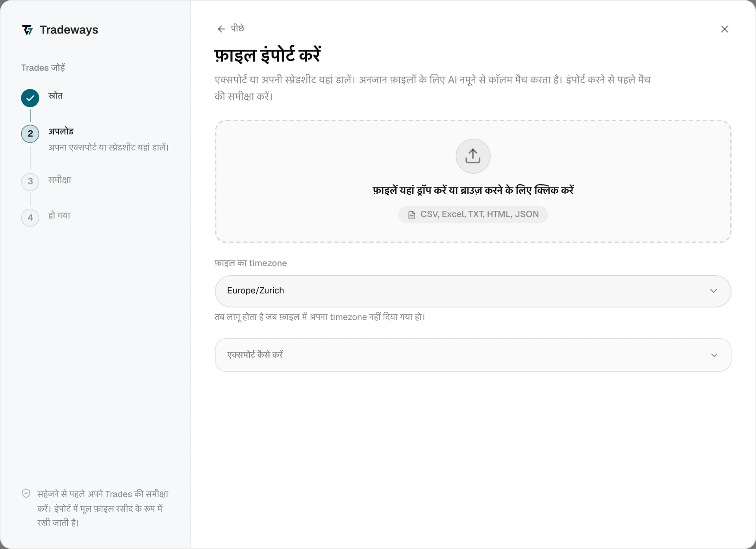Image resolution: width=756 pixels, height=549 pixels.
Task: Click the description starting एक्सपोर्ट या अपनी स्प्रेडशीट
Action: (x=432, y=88)
